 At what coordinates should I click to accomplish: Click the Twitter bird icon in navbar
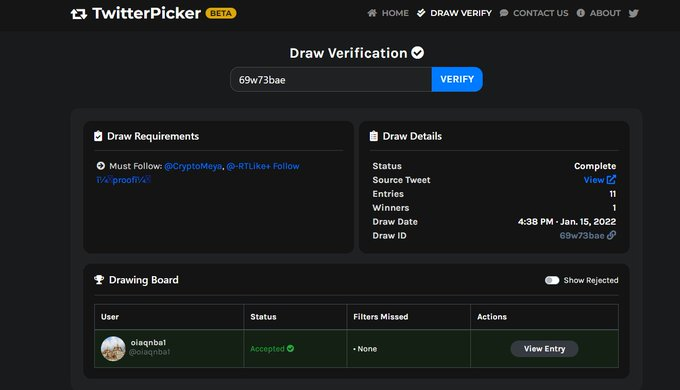(x=634, y=13)
